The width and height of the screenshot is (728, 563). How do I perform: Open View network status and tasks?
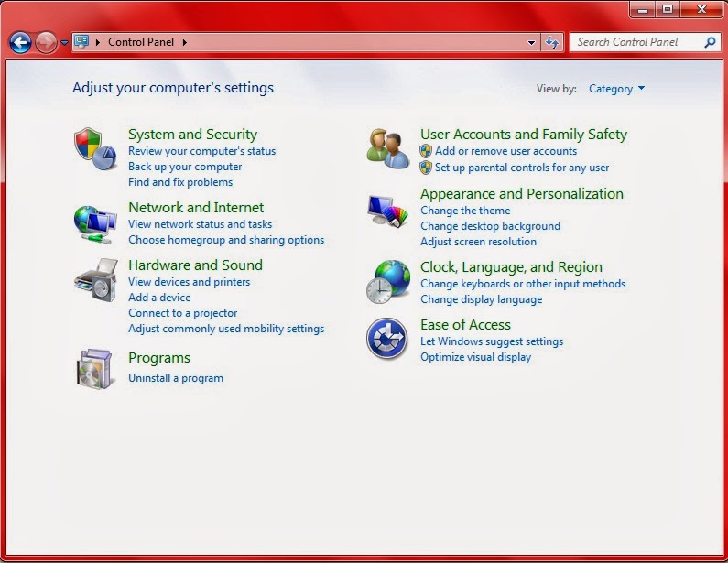coord(201,224)
